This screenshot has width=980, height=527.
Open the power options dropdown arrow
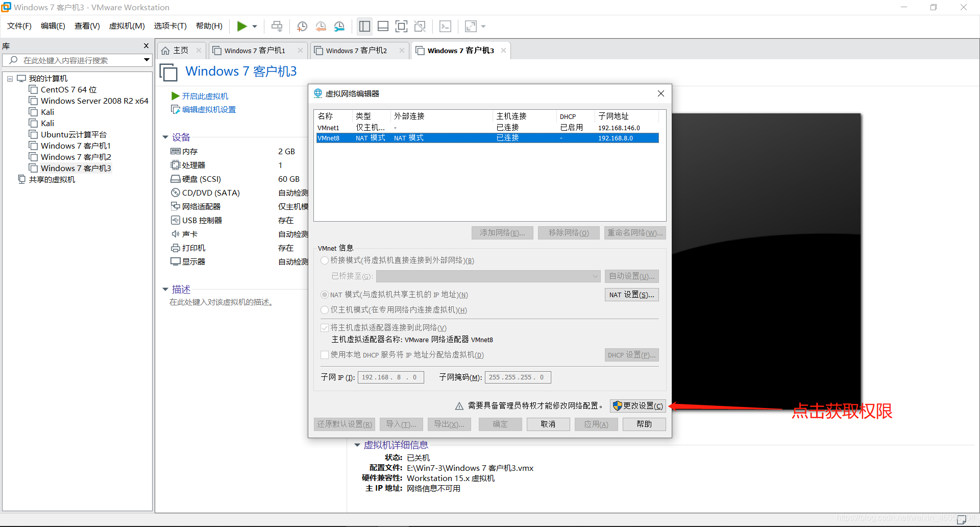(255, 27)
